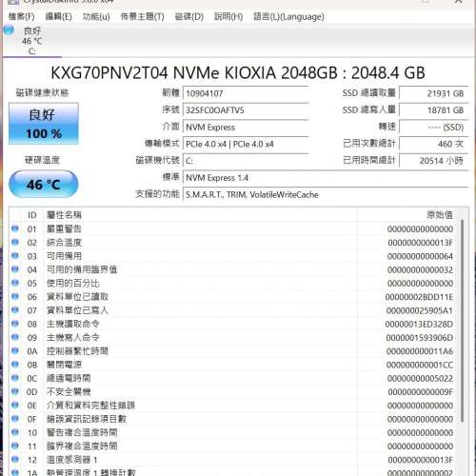This screenshot has width=476, height=476.
Task: Click the 良好 100 % health status button
Action: coord(44,124)
